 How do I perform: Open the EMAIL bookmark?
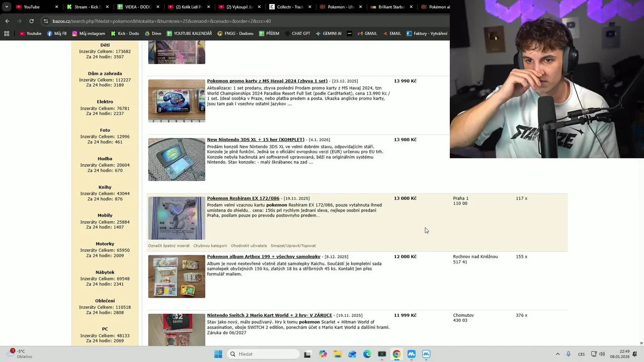coord(391,34)
